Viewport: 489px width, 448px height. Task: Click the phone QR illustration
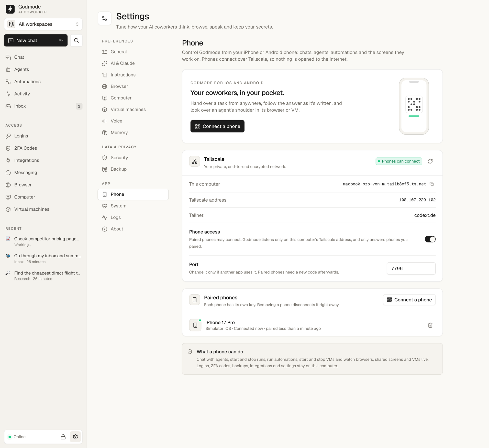(414, 106)
